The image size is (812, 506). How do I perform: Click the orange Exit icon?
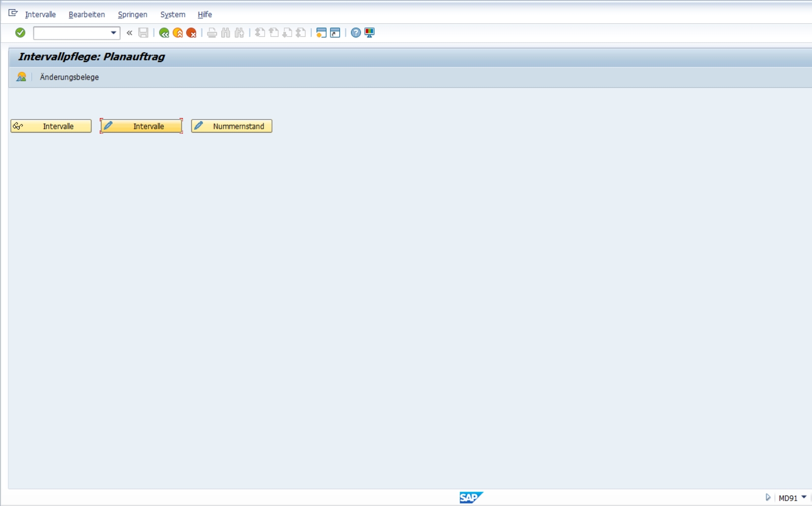(178, 33)
